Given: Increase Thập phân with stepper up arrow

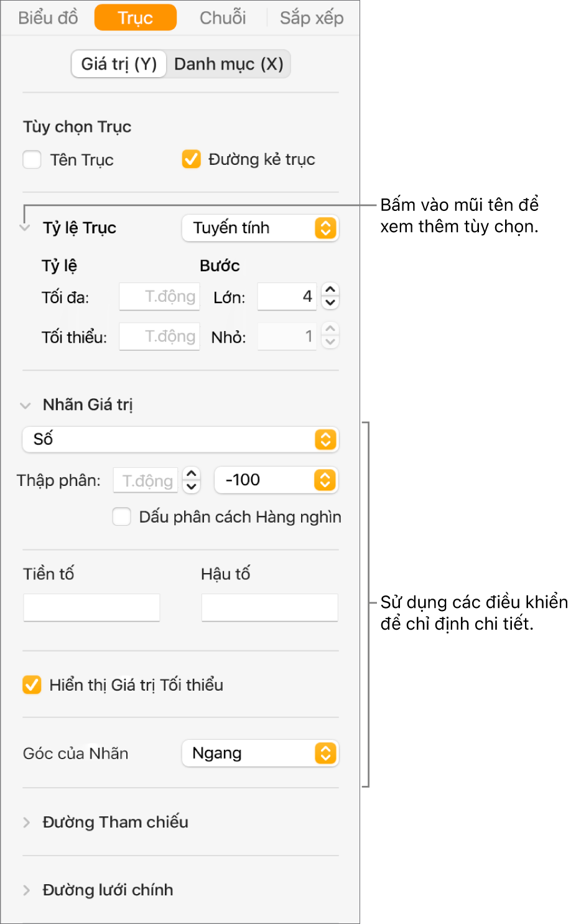Looking at the screenshot, I should 192,474.
